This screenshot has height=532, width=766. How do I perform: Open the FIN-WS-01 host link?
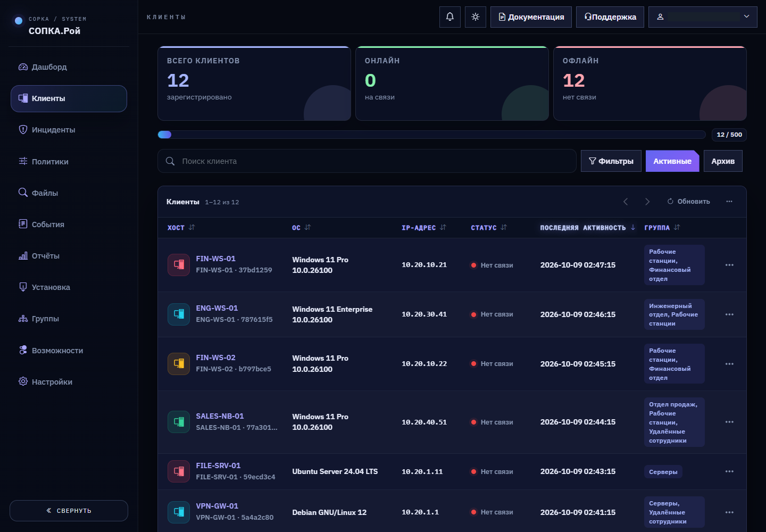215,259
